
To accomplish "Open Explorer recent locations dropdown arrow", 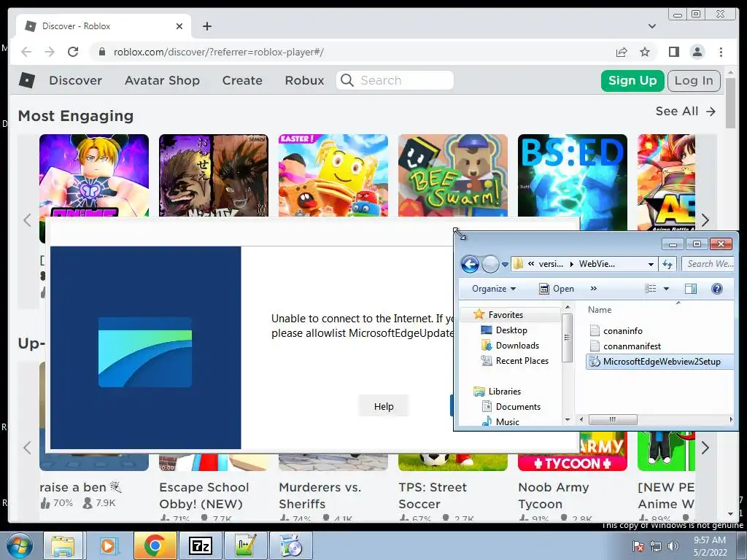I will (x=505, y=264).
